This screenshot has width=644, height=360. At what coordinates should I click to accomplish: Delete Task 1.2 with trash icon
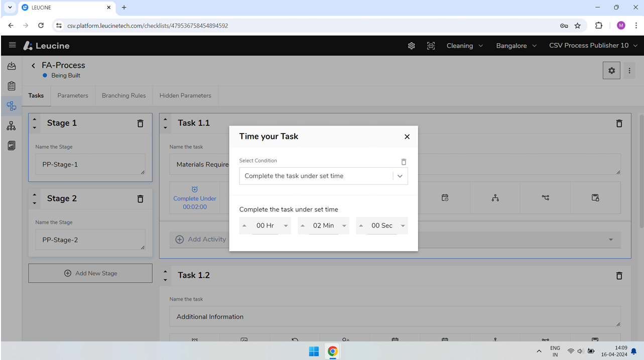coord(619,275)
